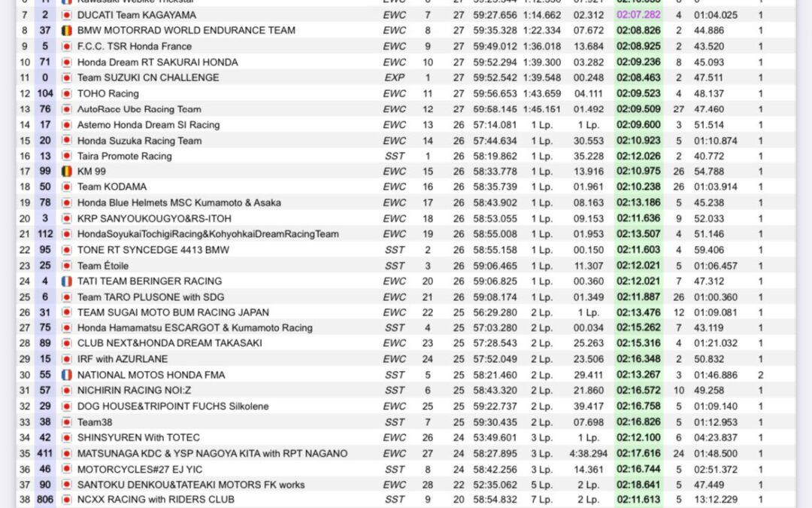Click best lap time 02:16.348
812x508 pixels.
(x=638, y=359)
